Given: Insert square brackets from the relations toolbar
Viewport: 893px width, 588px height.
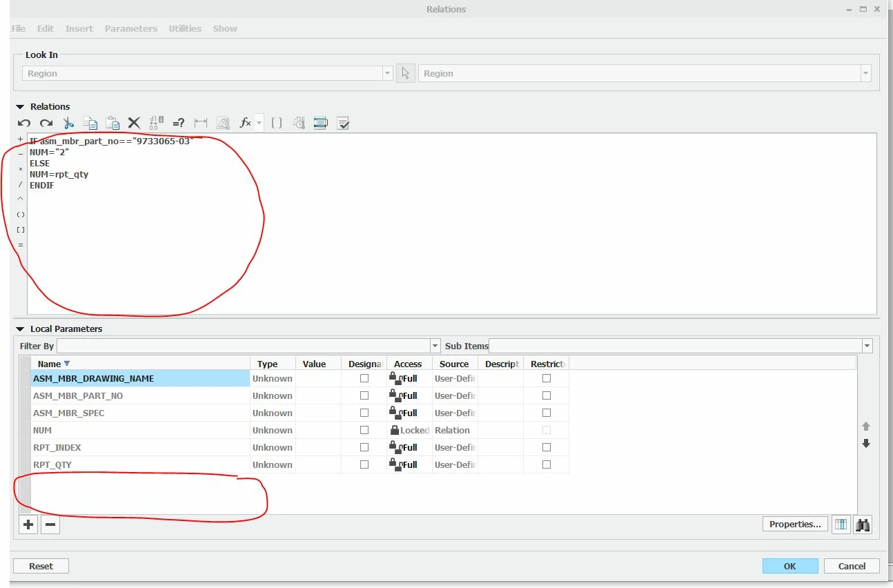Looking at the screenshot, I should (277, 123).
